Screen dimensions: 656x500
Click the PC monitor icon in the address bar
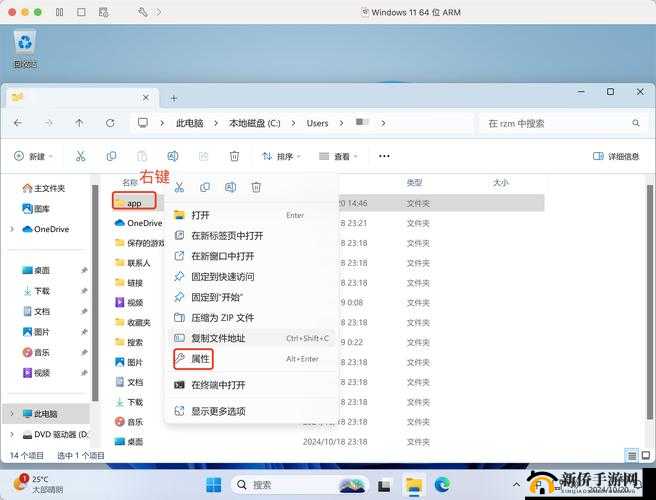(143, 123)
